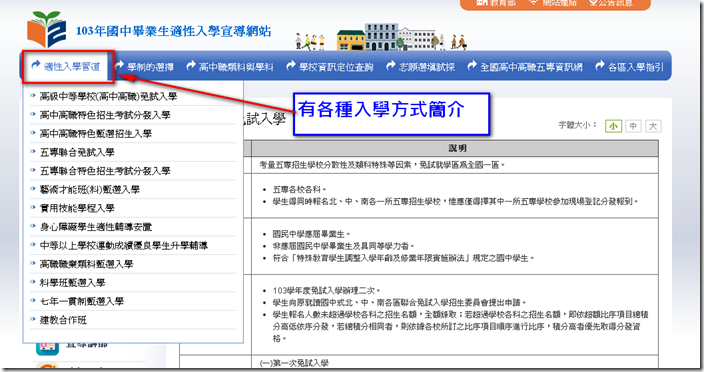This screenshot has height=372, width=704.
Task: Click the 公告訊息 icon link
Action: (611, 3)
